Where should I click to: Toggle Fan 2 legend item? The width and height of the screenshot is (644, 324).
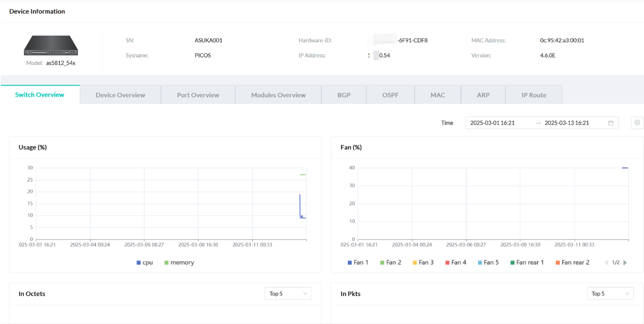point(390,263)
